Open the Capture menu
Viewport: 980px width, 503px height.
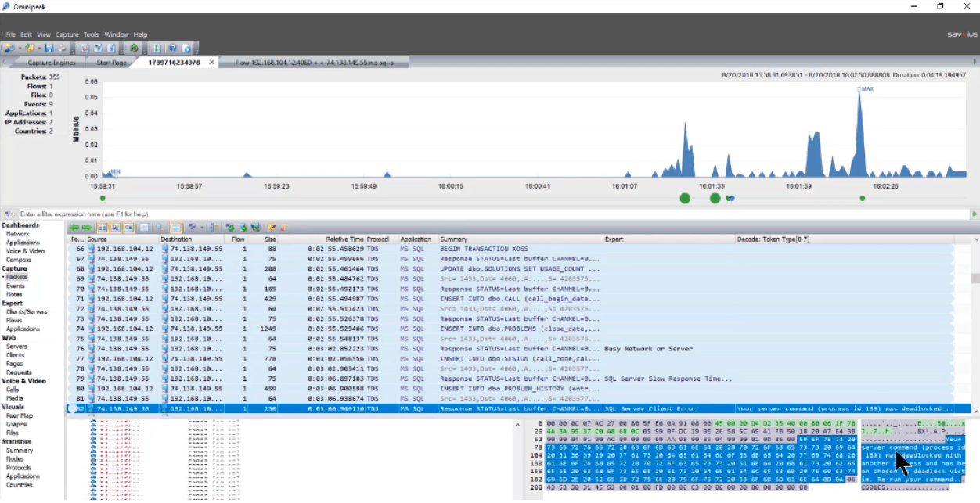pos(67,34)
